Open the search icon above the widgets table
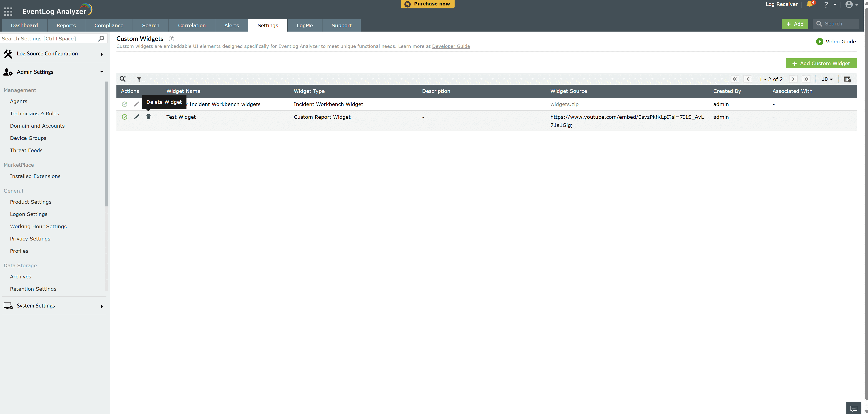The image size is (868, 414). point(123,79)
